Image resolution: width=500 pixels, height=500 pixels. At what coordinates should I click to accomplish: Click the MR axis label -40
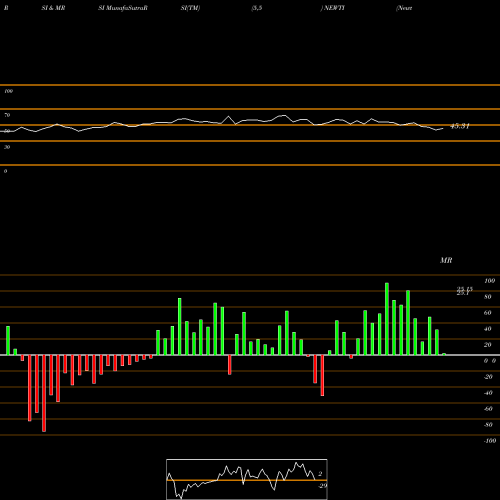point(488,393)
